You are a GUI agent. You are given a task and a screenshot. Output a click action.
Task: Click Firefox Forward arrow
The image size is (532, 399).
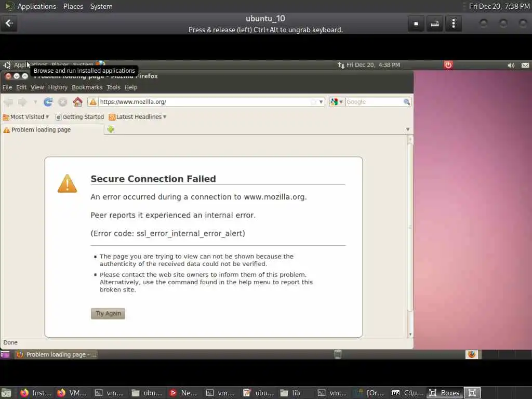(x=23, y=102)
